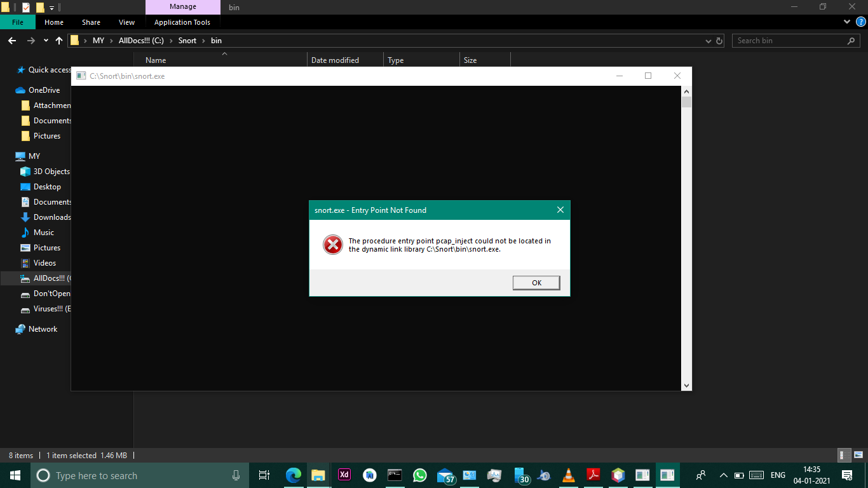
Task: Click the Forward navigation arrow
Action: click(31, 41)
